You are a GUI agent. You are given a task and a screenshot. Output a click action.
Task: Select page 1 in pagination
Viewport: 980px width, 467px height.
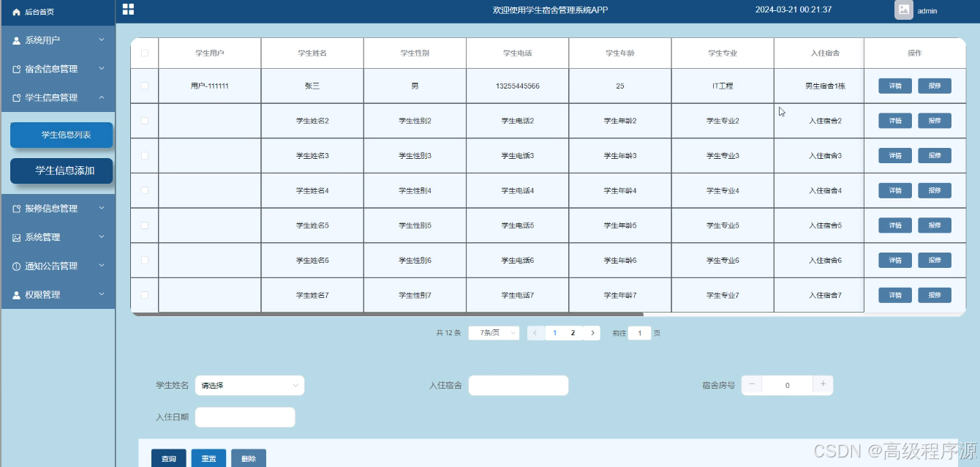555,333
